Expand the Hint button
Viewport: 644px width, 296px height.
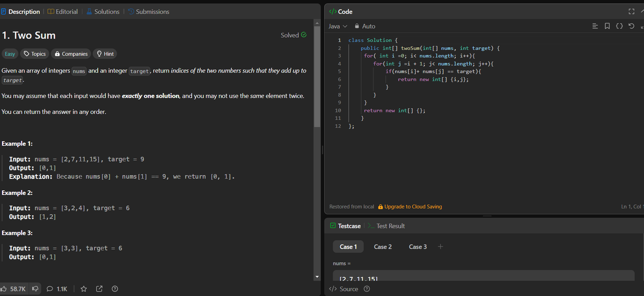105,54
